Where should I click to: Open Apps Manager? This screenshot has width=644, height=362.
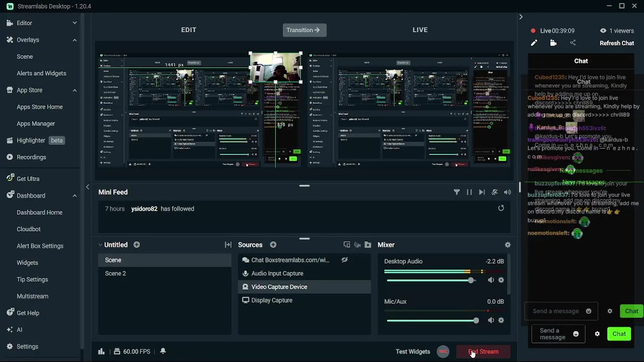[x=36, y=124]
